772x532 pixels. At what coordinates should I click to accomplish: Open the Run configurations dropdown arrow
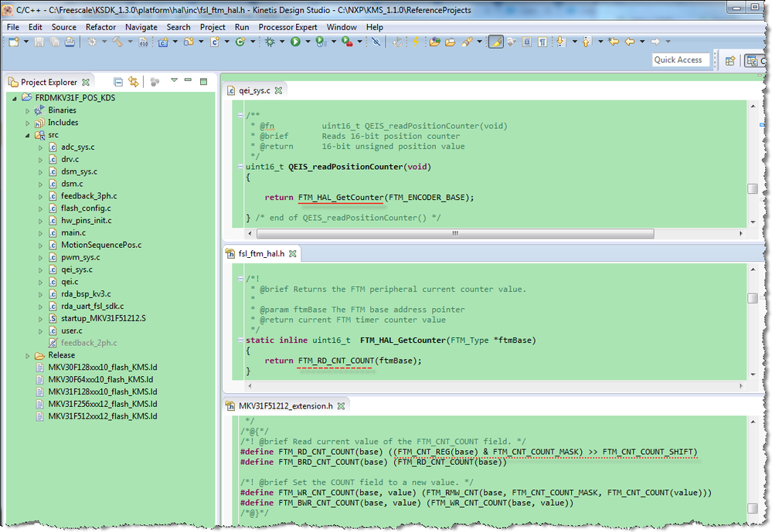[308, 42]
